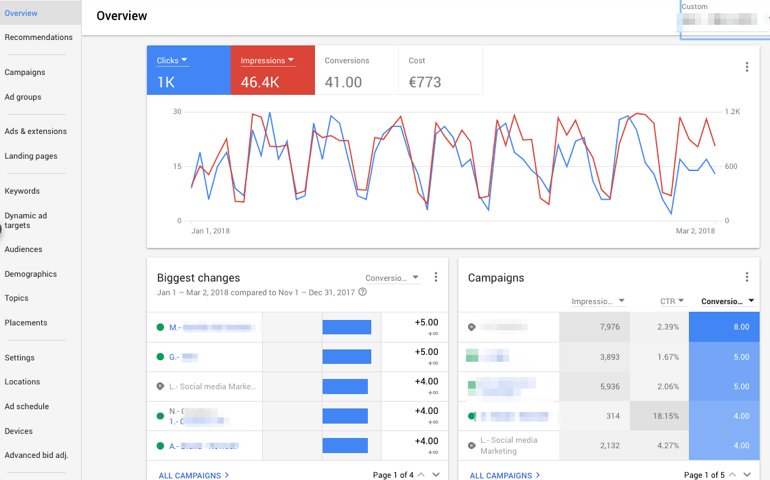The height and width of the screenshot is (480, 770).
Task: Click green status dot of M.- campaign
Action: click(x=160, y=327)
